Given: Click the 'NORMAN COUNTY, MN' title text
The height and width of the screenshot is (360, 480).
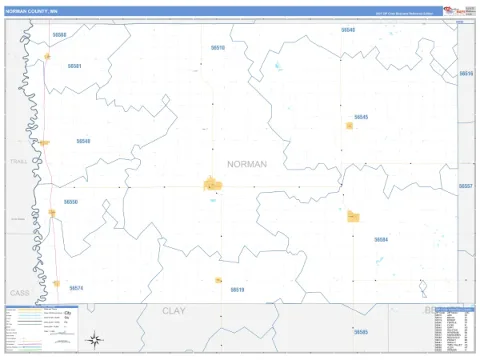Looking at the screenshot, I should [x=31, y=11].
